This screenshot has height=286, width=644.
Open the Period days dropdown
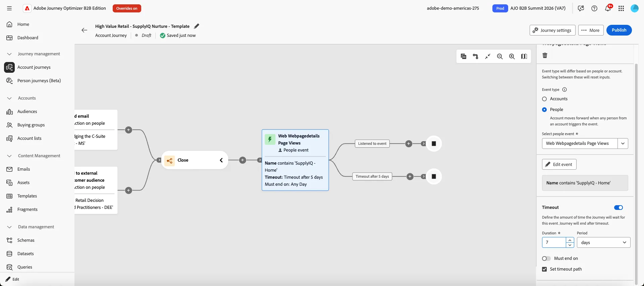[x=603, y=242]
